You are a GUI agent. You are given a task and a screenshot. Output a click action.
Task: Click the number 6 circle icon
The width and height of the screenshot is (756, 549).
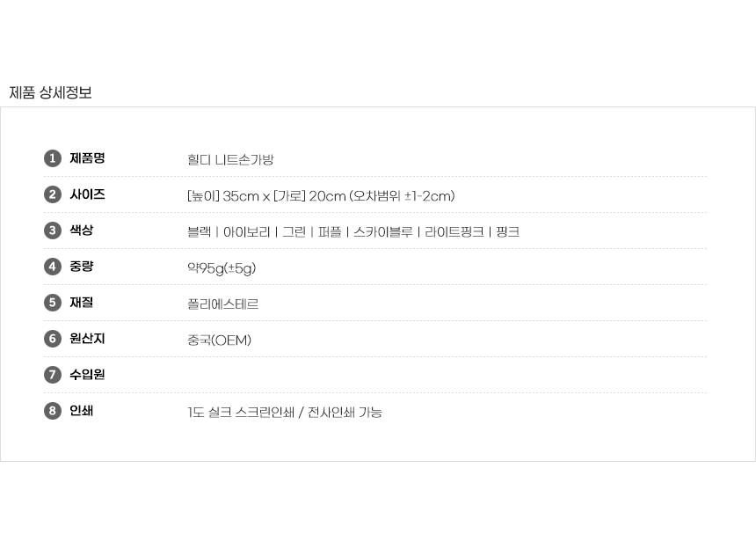pyautogui.click(x=52, y=339)
